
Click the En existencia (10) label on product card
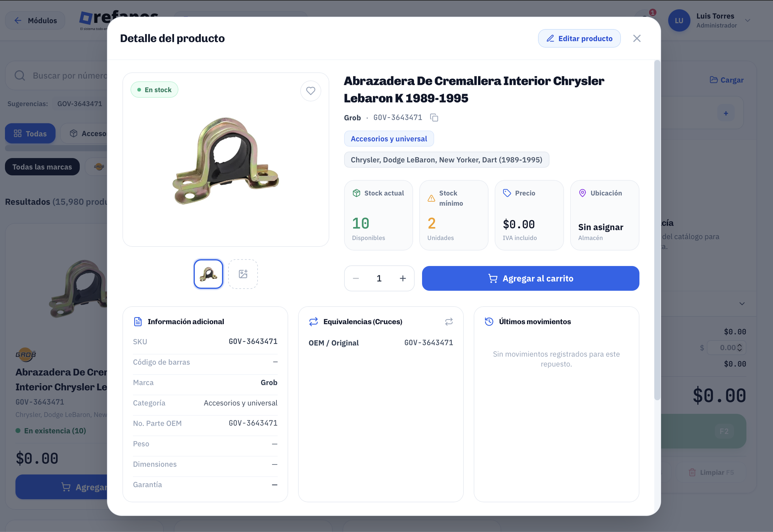55,431
